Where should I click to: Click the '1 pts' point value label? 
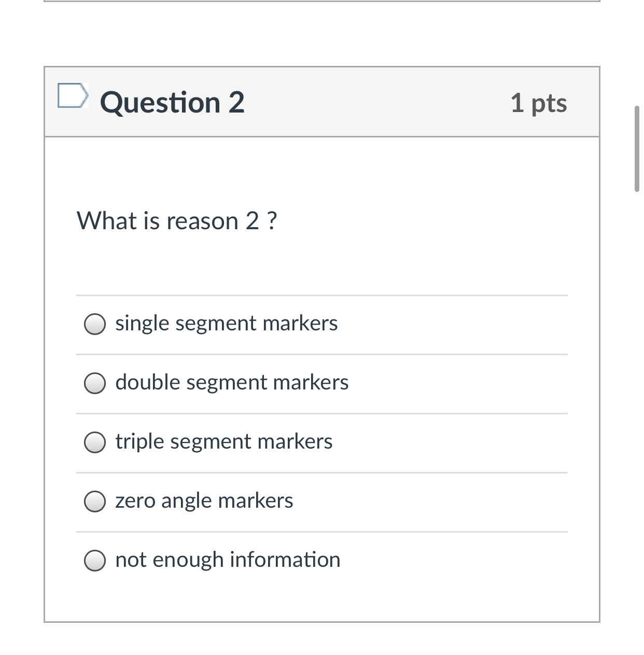pos(539,103)
